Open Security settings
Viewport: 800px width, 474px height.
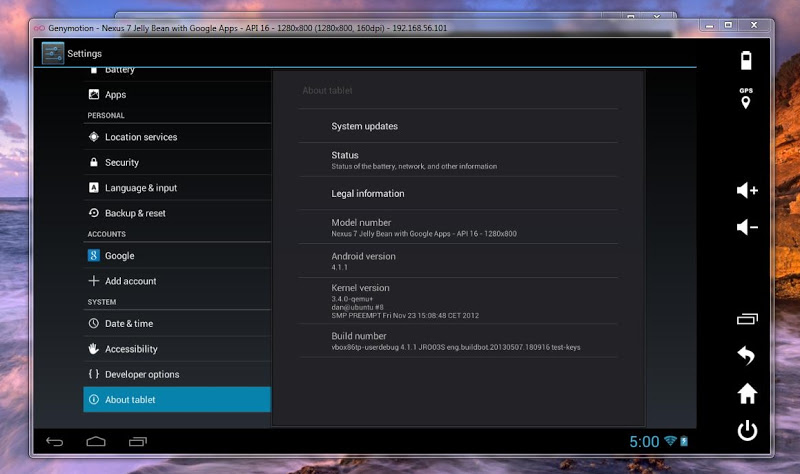177,162
